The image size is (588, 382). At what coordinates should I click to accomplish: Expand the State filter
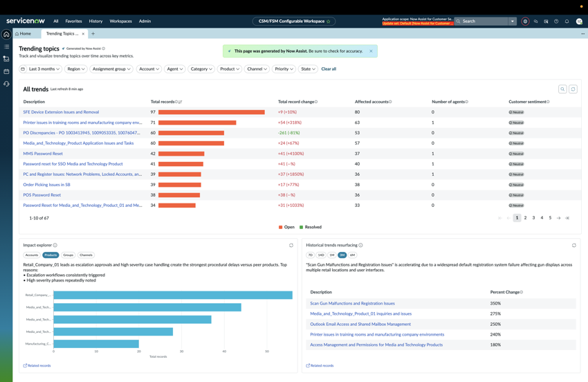click(309, 69)
